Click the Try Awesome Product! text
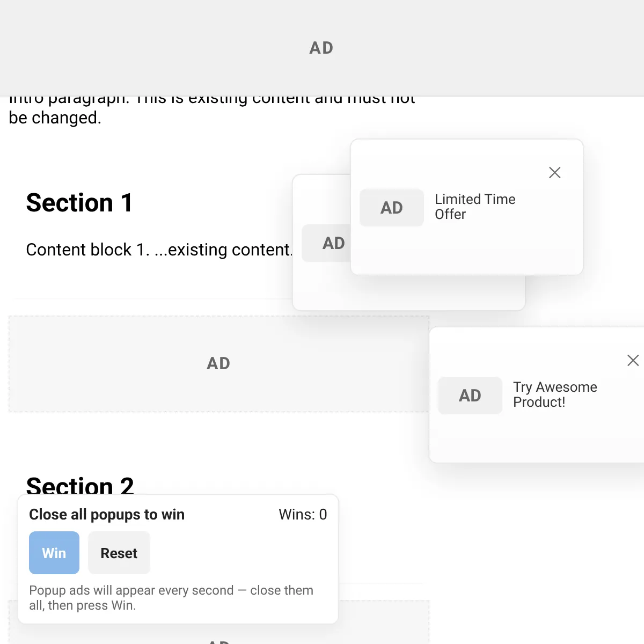The height and width of the screenshot is (644, 644). pyautogui.click(x=555, y=394)
